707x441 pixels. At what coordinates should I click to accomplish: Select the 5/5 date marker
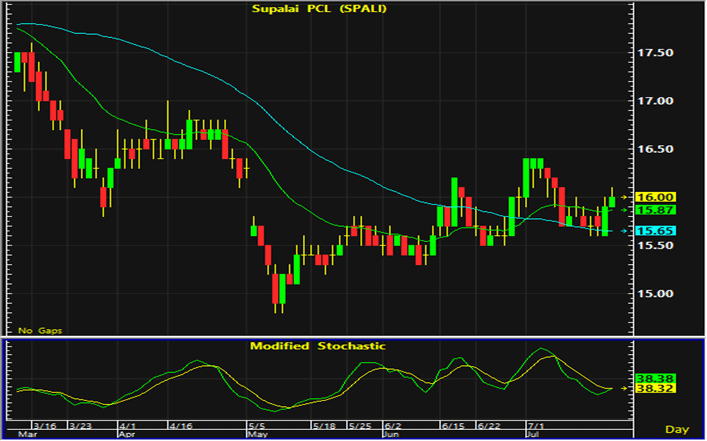point(256,426)
